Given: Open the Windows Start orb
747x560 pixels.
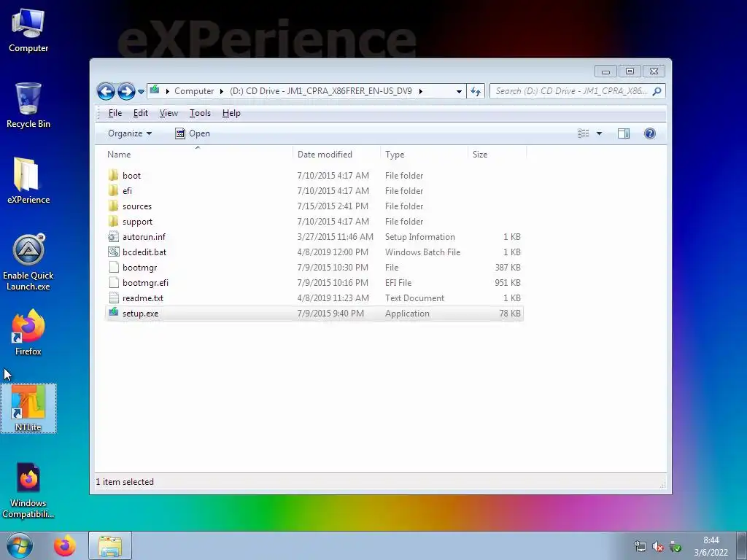Looking at the screenshot, I should point(20,545).
